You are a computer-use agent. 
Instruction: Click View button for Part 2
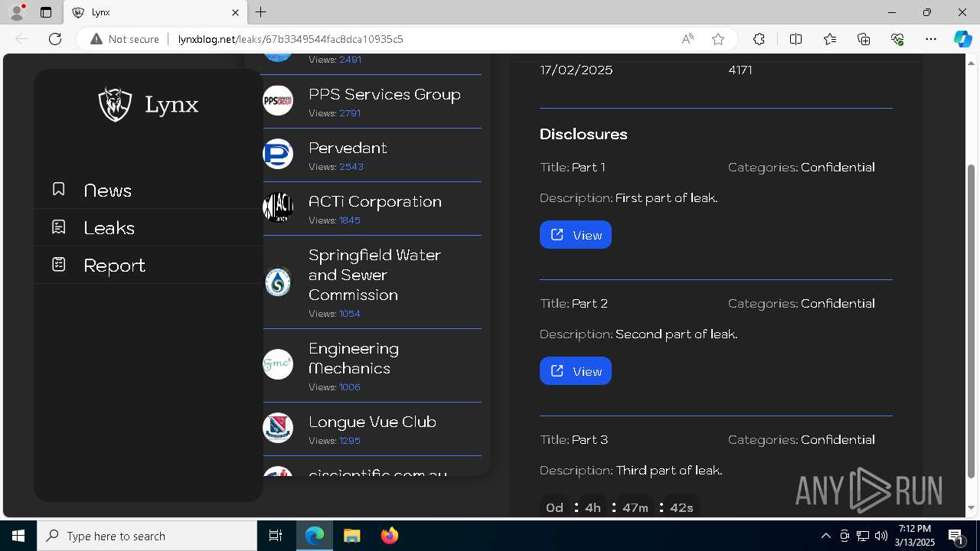coord(576,371)
